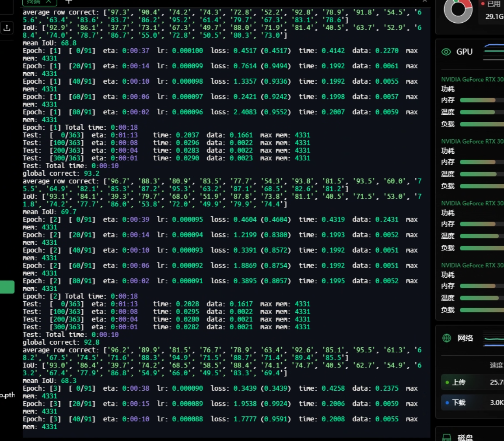The height and width of the screenshot is (441, 504).
Task: Click the globe icon beside 网络
Action: (447, 338)
